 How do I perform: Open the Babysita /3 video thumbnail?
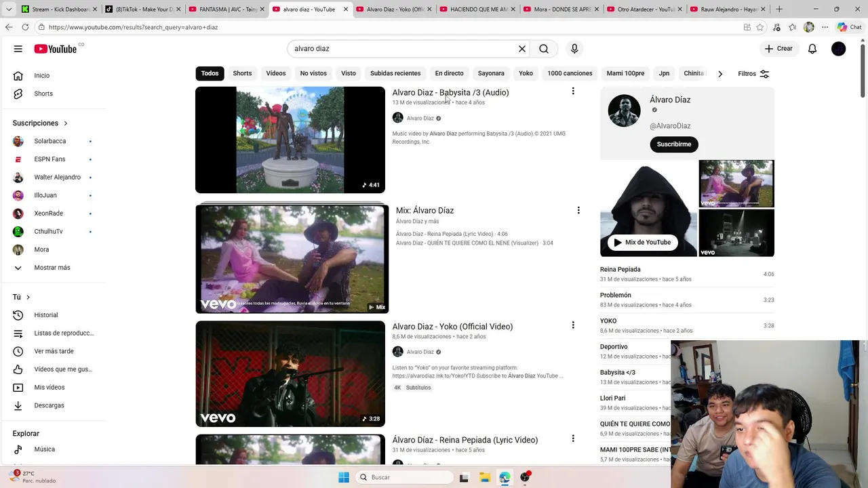tap(290, 140)
